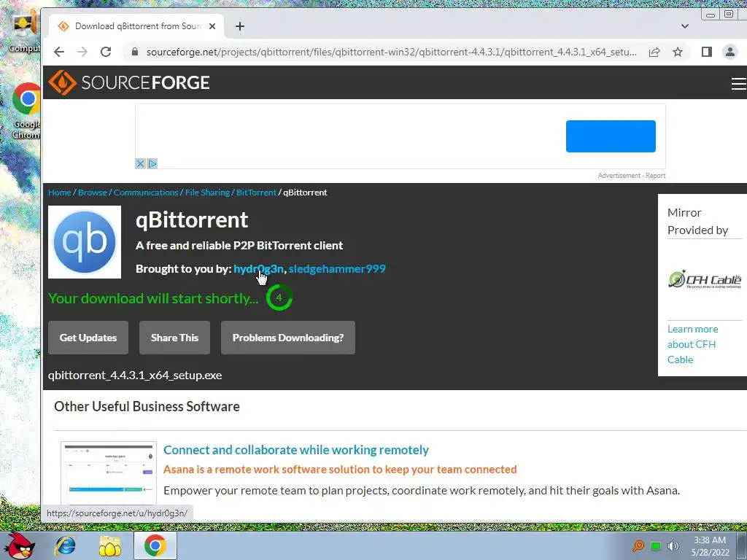This screenshot has width=747, height=560.
Task: Open a new tab with plus button
Action: pos(240,26)
